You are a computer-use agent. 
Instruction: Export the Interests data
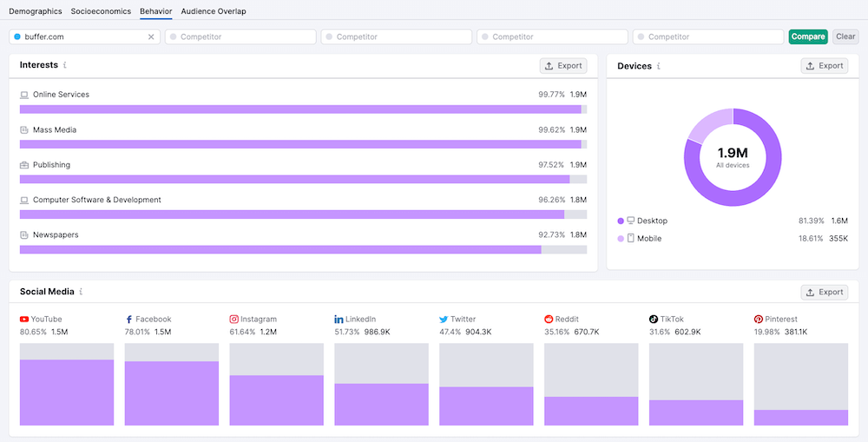coord(562,66)
